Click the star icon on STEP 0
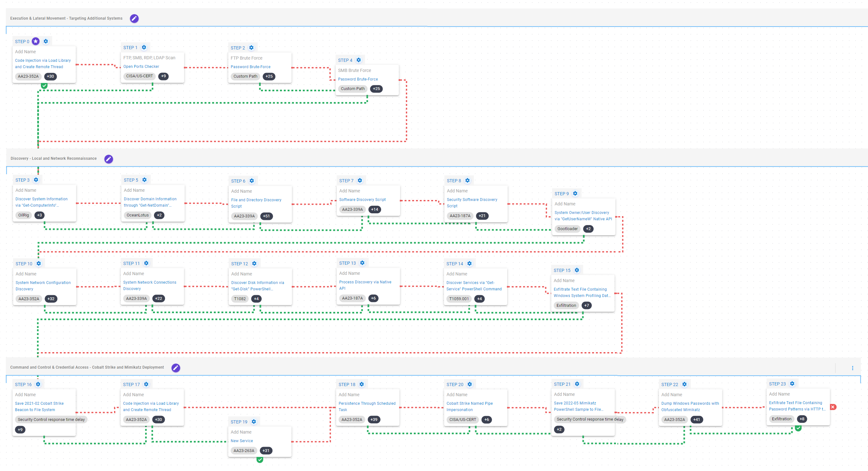Screen dimensions: 868x471 coord(36,41)
